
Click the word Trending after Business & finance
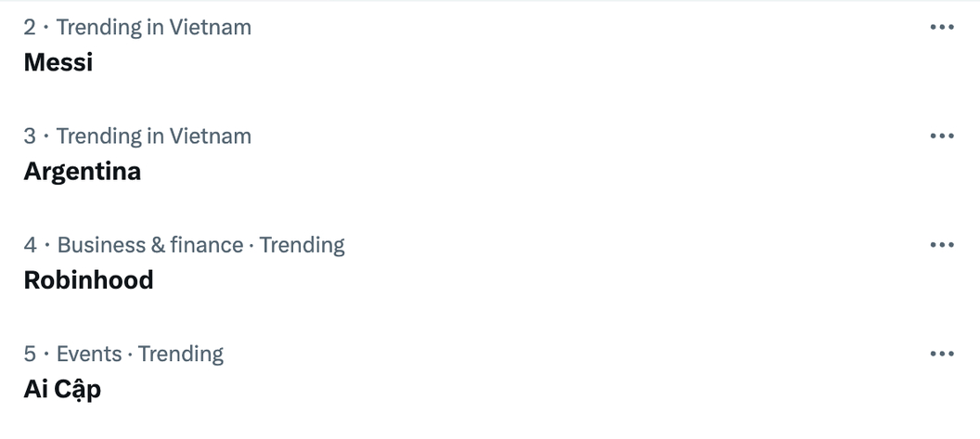pyautogui.click(x=302, y=245)
